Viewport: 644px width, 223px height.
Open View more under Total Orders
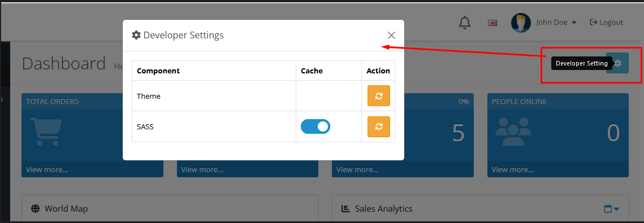pyautogui.click(x=47, y=169)
